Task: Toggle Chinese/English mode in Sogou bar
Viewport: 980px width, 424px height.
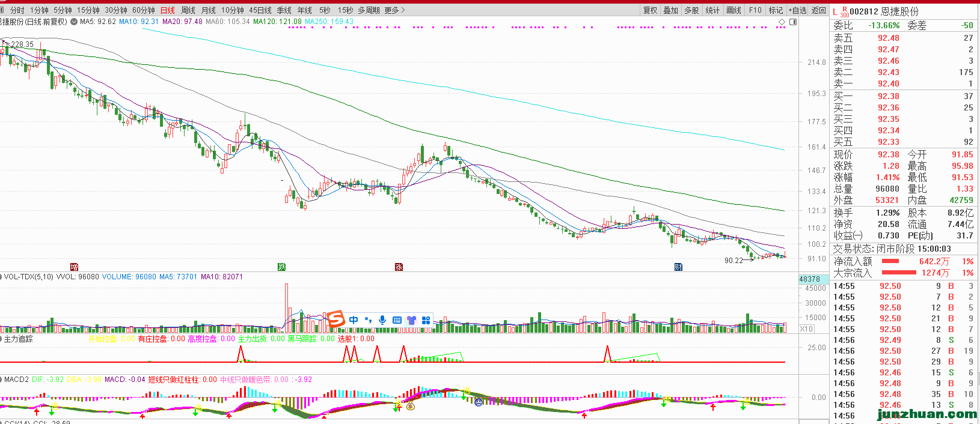Action: pos(354,320)
